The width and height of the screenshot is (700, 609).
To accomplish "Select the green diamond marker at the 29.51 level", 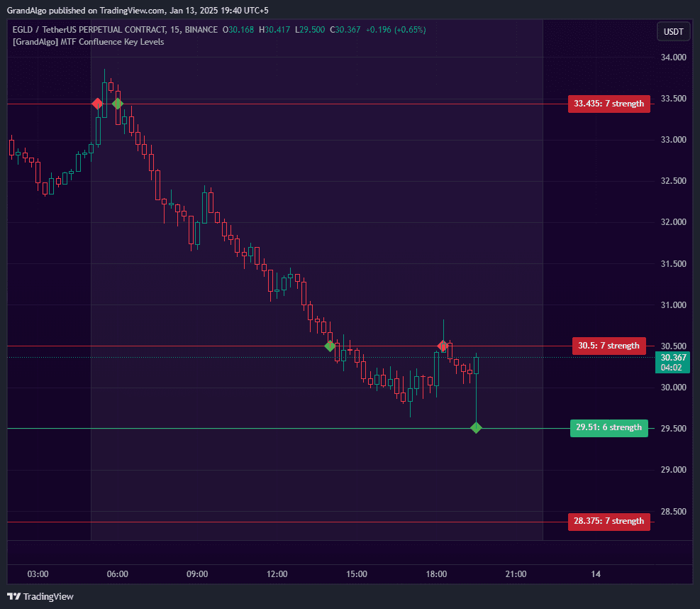I will pos(476,428).
